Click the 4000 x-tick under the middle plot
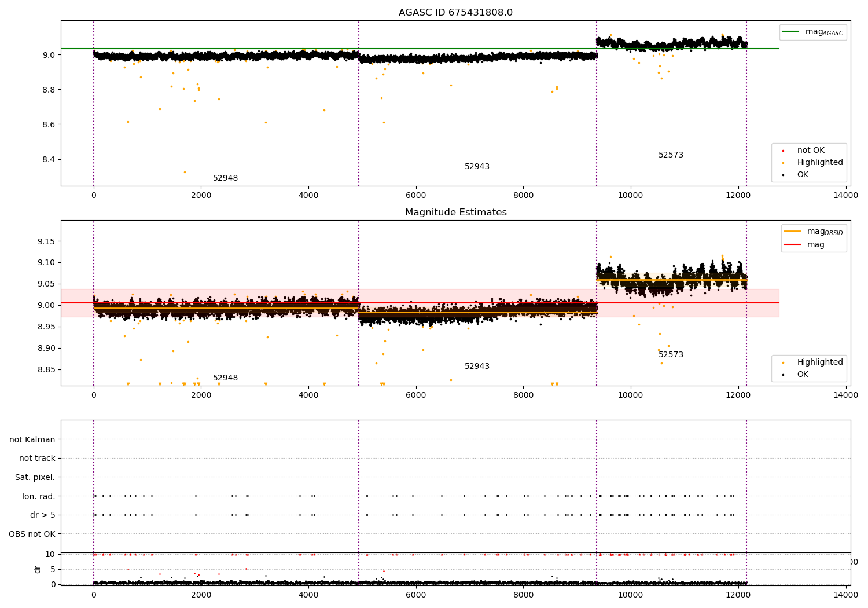868x608 pixels. 308,395
